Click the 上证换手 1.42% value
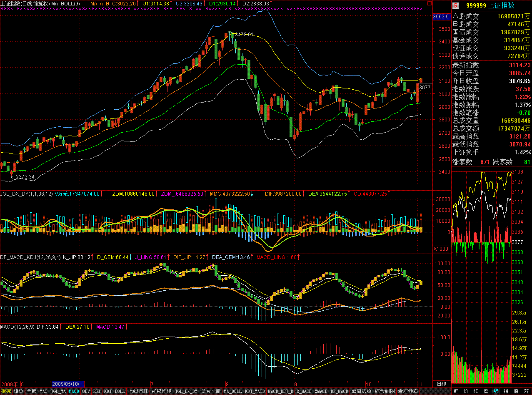The image size is (532, 395). tap(522, 152)
